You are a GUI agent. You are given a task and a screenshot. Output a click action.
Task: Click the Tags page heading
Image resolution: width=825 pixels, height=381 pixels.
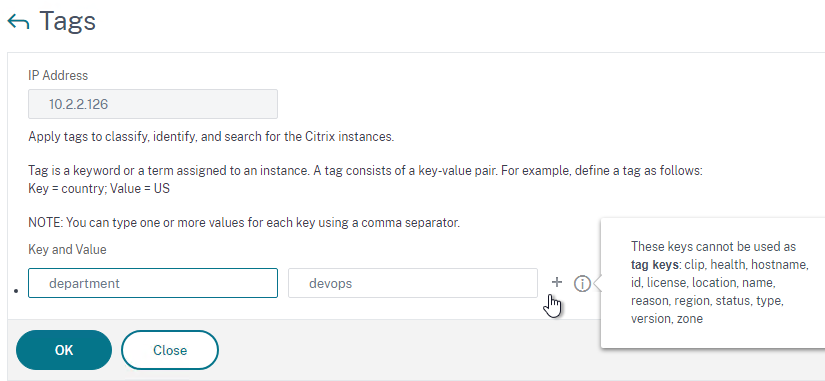tap(67, 21)
